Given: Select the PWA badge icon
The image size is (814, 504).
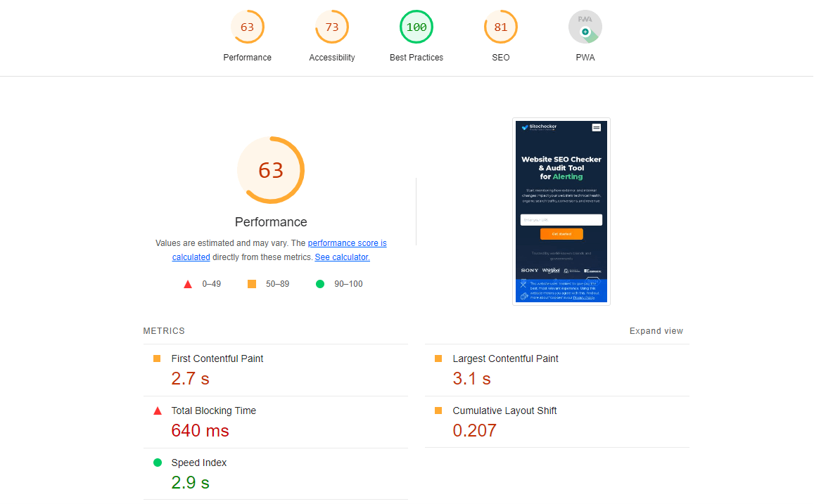Looking at the screenshot, I should click(585, 27).
